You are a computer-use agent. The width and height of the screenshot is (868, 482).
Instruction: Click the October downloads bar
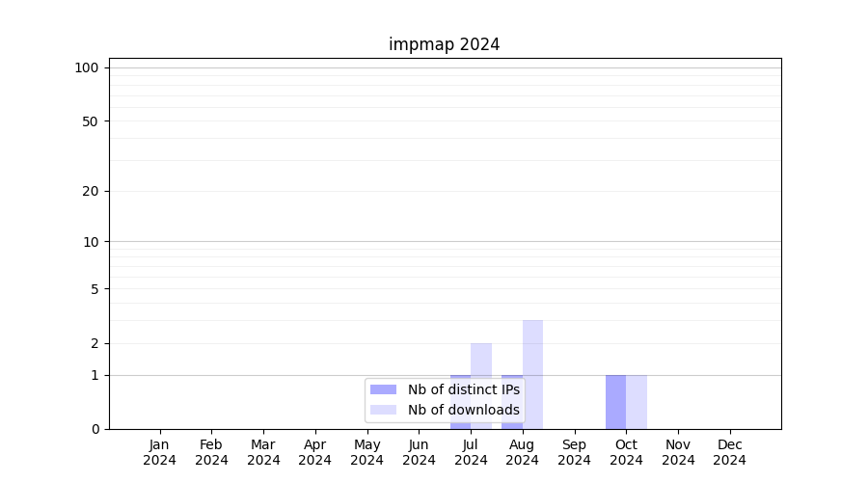click(x=637, y=402)
